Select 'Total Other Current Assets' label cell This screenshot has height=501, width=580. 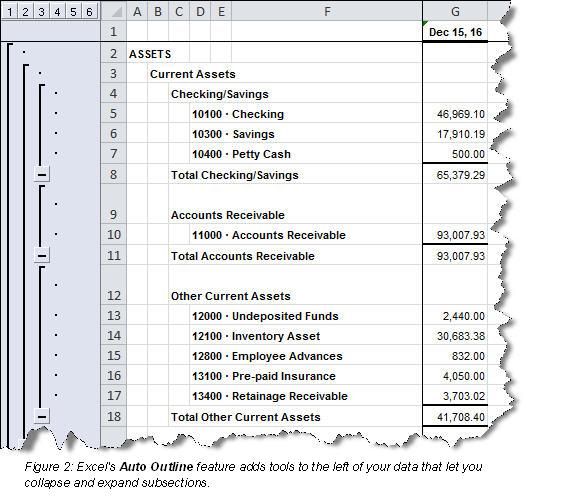pos(246,417)
